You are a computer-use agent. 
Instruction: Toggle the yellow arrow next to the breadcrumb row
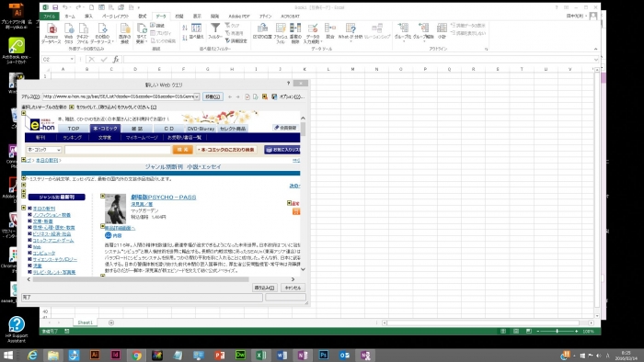pyautogui.click(x=24, y=160)
